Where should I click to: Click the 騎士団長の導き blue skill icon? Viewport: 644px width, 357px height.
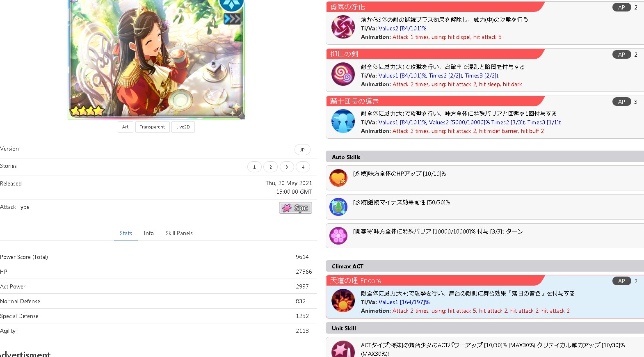[343, 121]
